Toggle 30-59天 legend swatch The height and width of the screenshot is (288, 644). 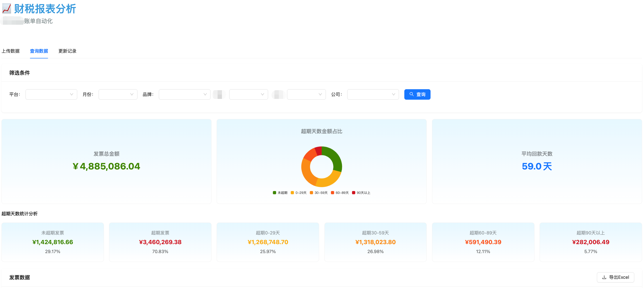coord(311,193)
